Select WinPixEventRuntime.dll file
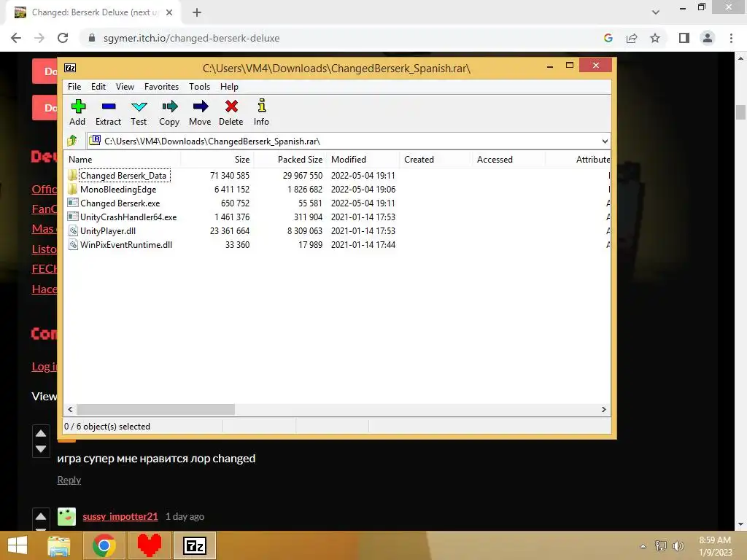The image size is (747, 560). 125,245
